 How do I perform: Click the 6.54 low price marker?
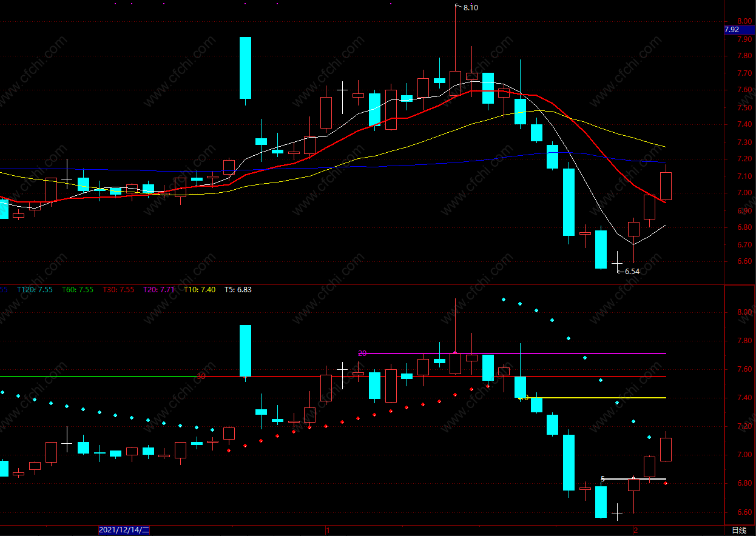[632, 272]
